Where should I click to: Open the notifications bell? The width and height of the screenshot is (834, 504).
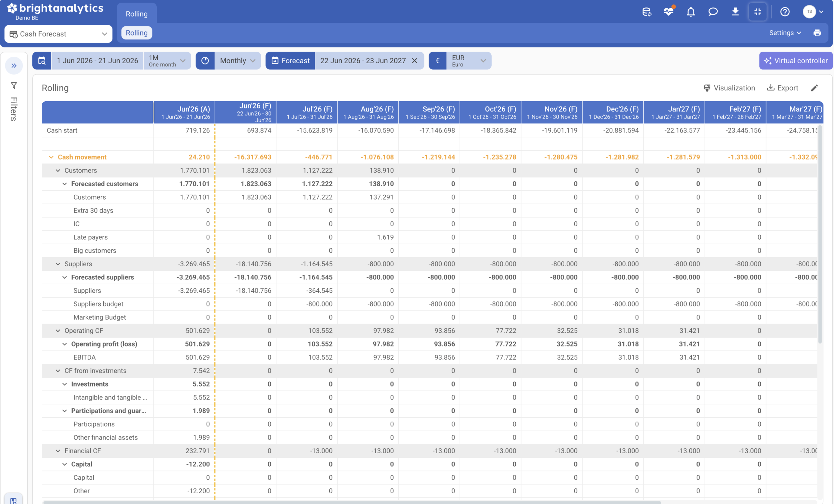[x=691, y=12]
